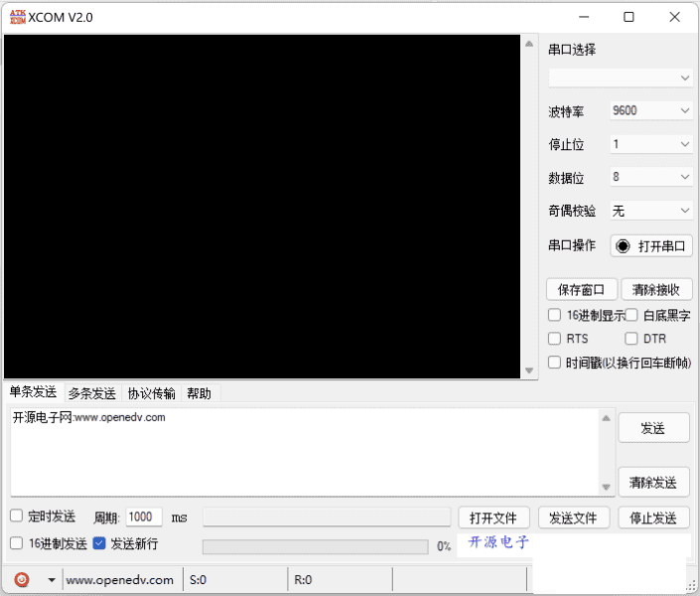Viewport: 700px width, 596px height.
Task: Minimize the XCOM V2.0 window
Action: (x=584, y=17)
